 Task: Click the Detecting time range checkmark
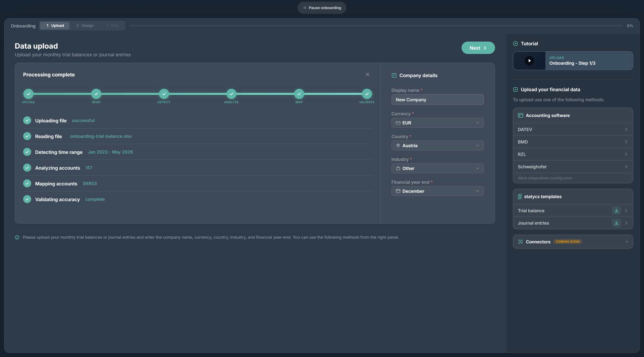[27, 152]
